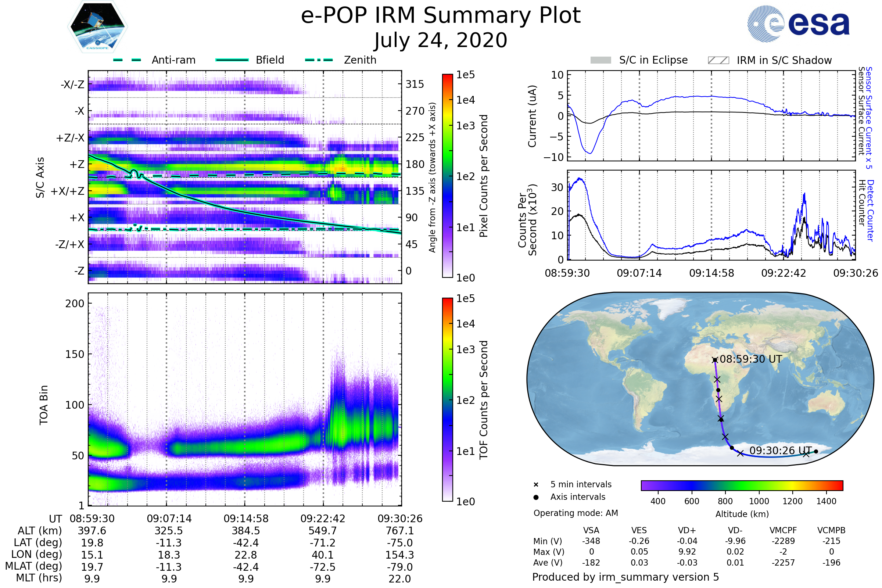Viewport: 882px width, 588px height.
Task: Click the July 24, 2020 date heading
Action: point(441,40)
